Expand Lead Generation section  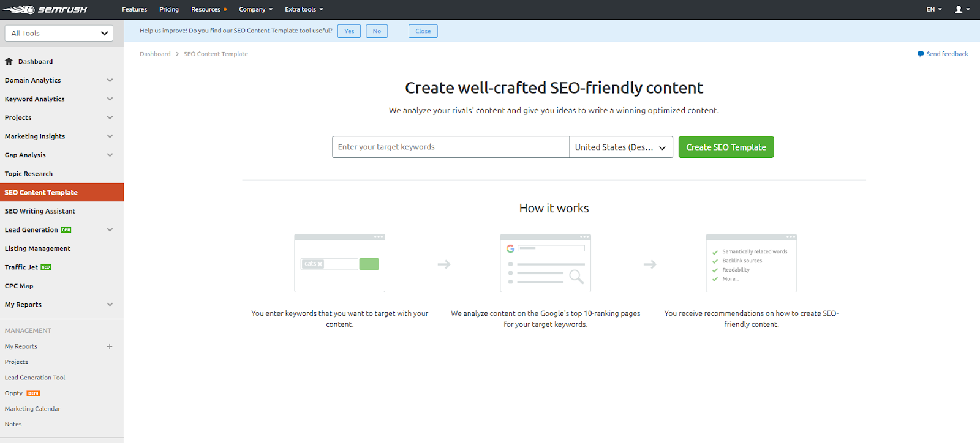click(110, 230)
